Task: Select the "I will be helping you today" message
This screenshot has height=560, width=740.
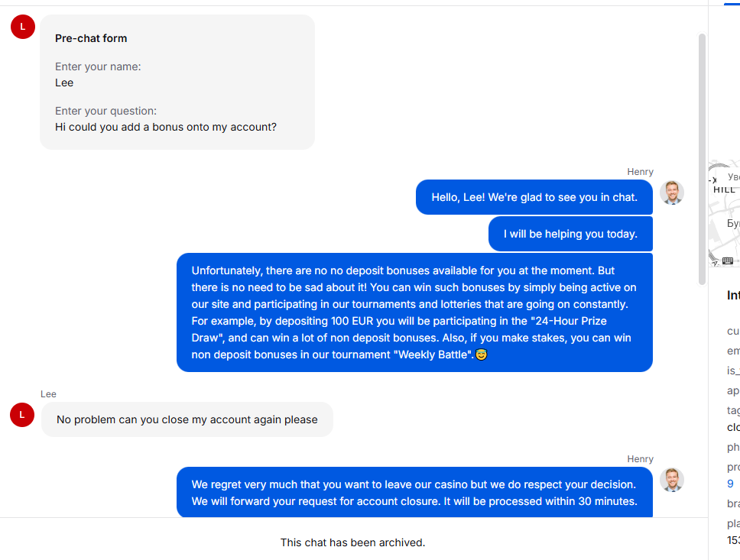Action: tap(570, 234)
